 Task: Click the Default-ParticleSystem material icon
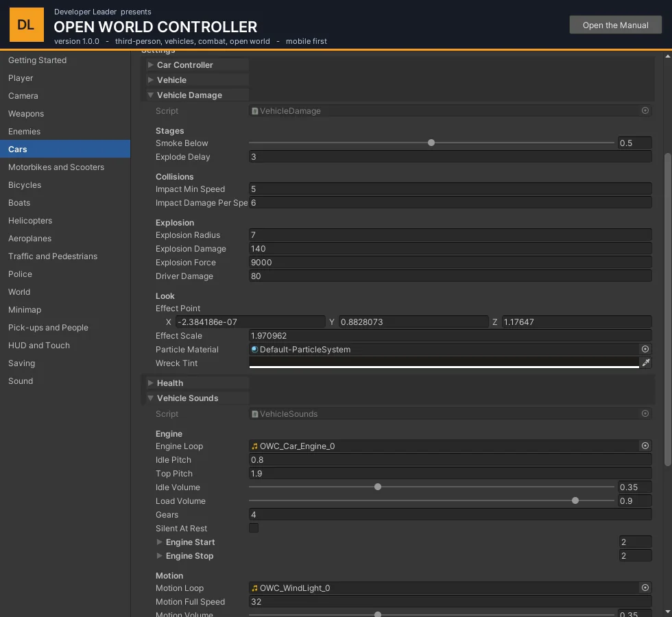(x=254, y=349)
